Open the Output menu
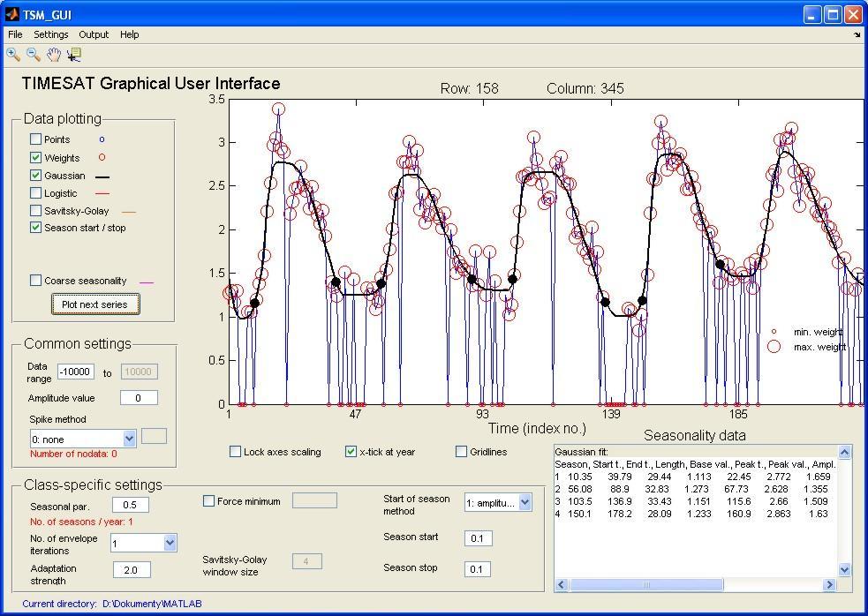Viewport: 868px width, 616px height. pos(94,34)
